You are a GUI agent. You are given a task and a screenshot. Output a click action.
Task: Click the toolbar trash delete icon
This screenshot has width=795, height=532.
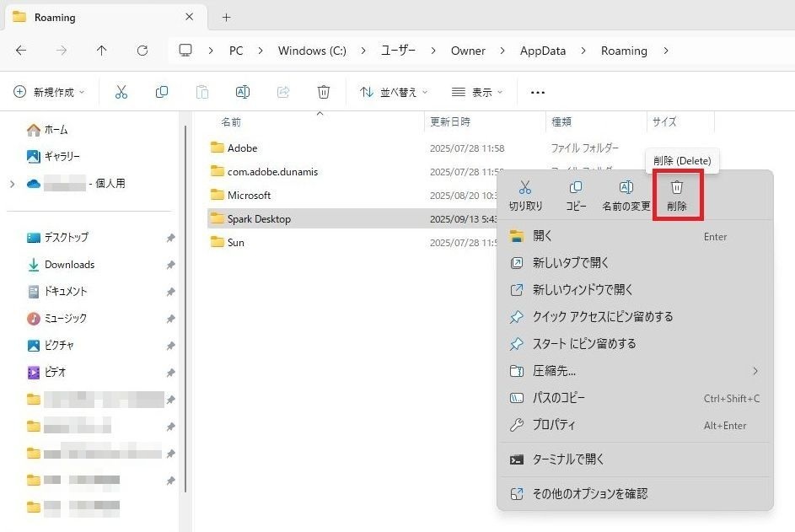[323, 92]
